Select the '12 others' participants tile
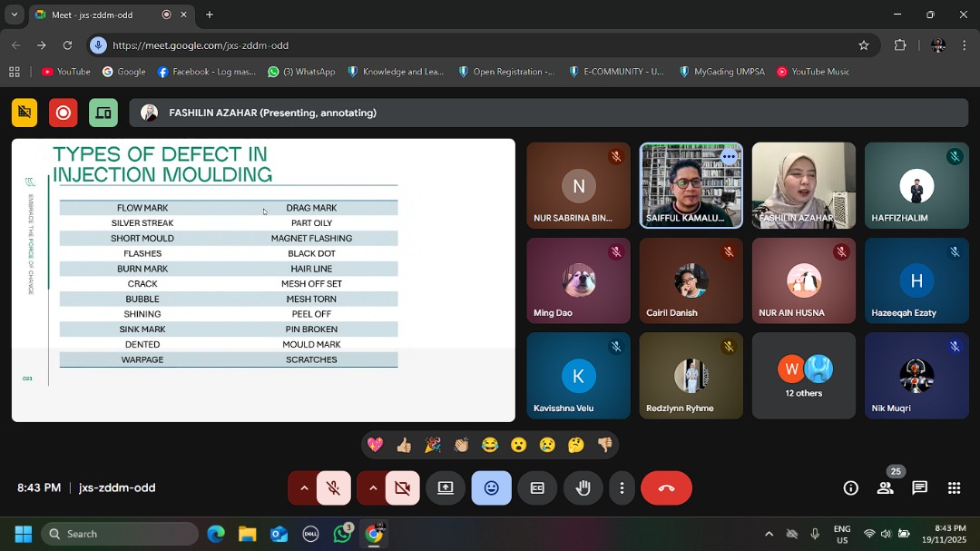The image size is (980, 551). 803,376
